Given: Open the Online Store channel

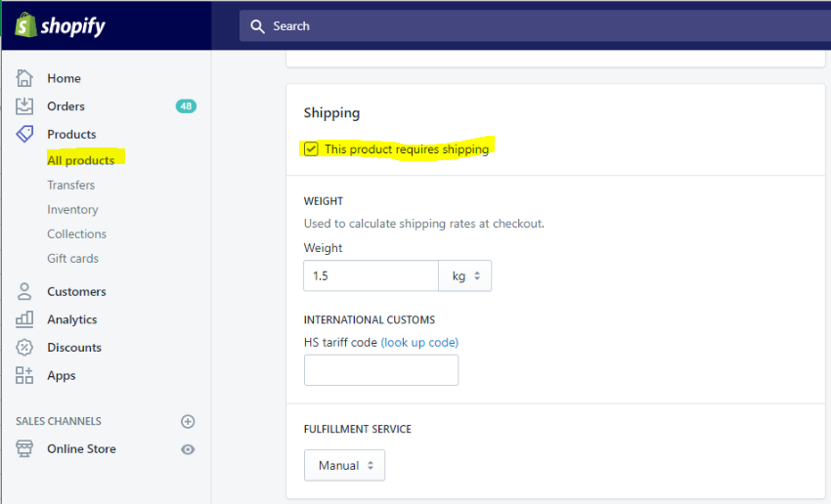Looking at the screenshot, I should click(81, 449).
